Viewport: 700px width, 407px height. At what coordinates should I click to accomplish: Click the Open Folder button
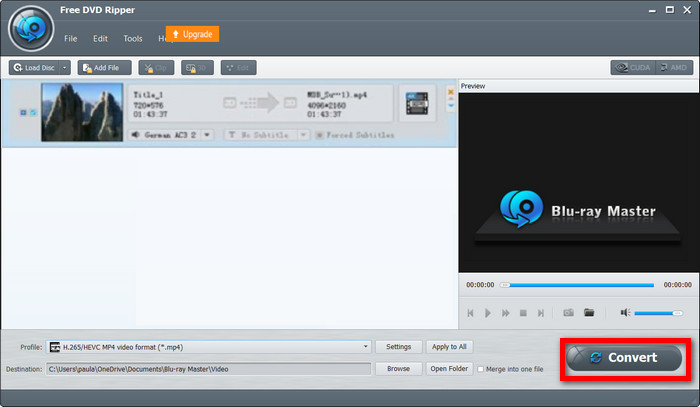click(449, 369)
